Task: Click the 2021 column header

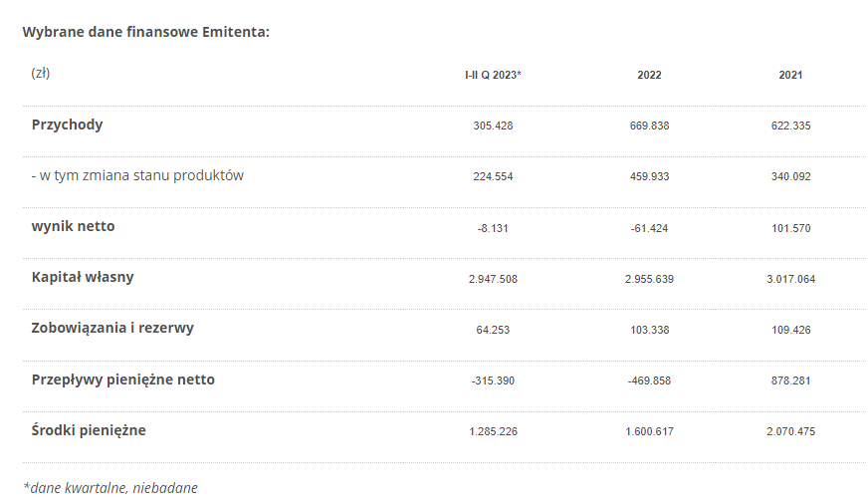Action: coord(790,75)
